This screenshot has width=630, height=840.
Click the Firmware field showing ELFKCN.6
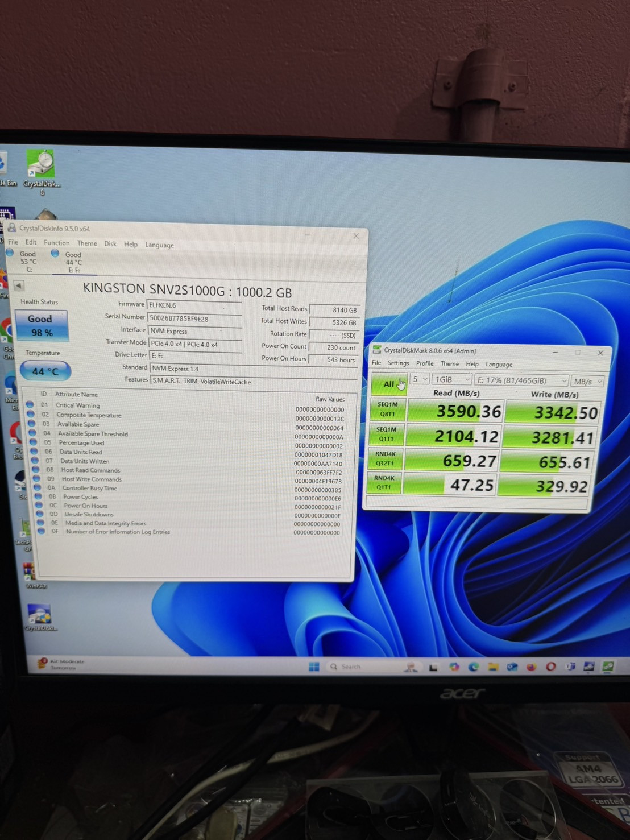194,305
